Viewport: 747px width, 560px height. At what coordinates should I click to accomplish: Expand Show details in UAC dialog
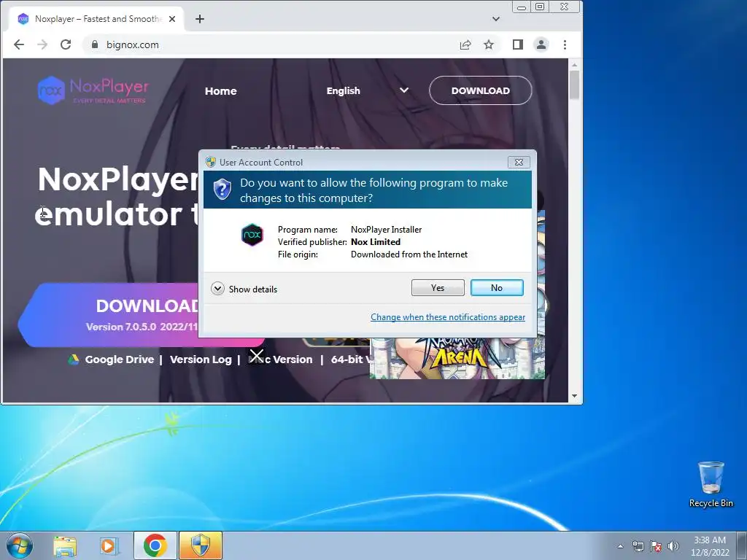pos(244,289)
